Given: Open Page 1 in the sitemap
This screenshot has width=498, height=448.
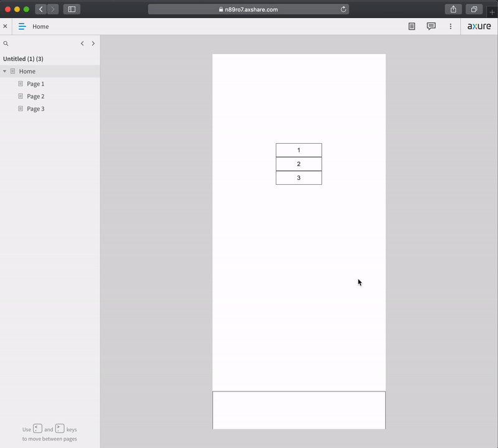Looking at the screenshot, I should (35, 84).
